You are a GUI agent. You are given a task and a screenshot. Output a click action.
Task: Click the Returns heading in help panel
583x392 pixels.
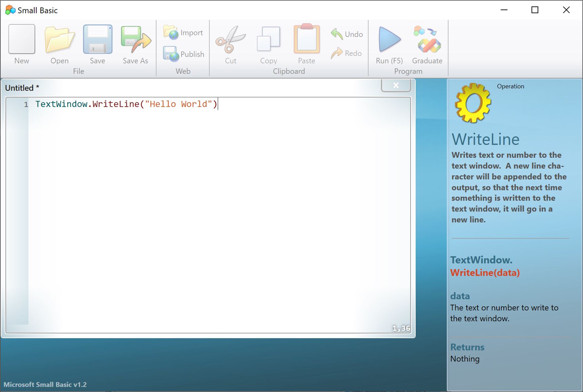(x=467, y=347)
